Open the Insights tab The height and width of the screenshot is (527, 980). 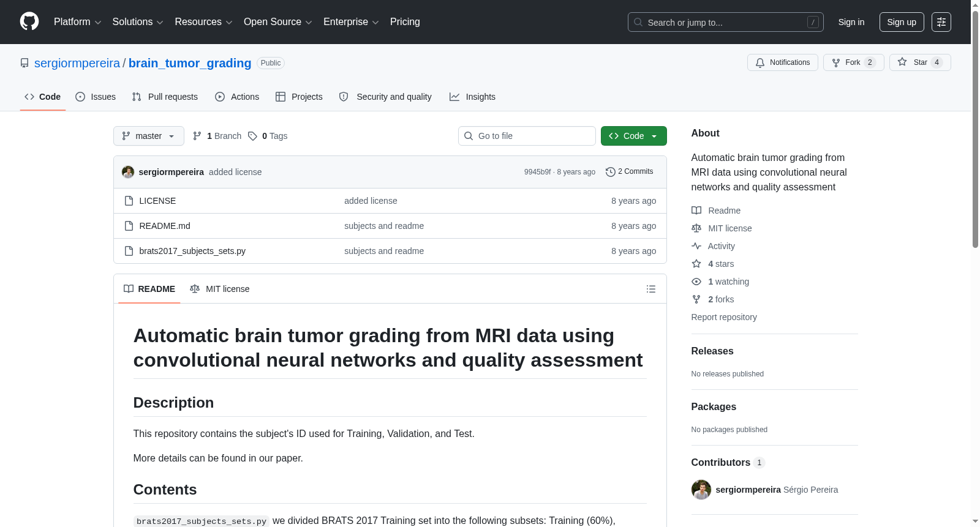click(472, 97)
